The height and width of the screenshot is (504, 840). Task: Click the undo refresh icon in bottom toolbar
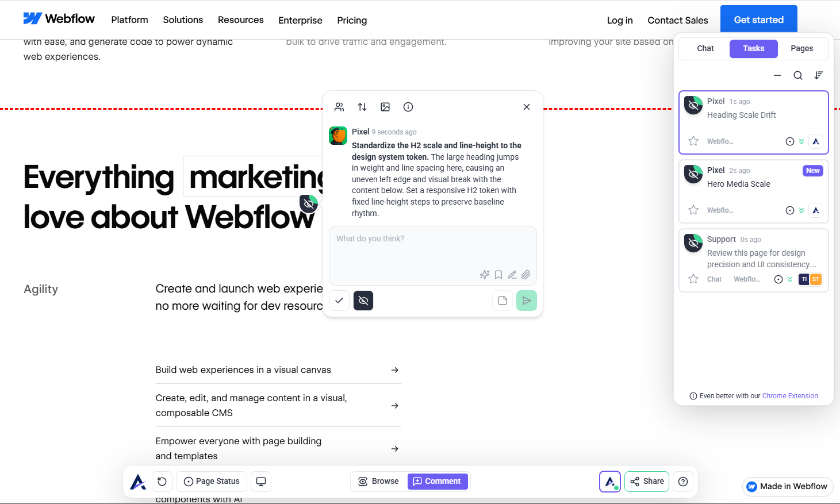[162, 482]
